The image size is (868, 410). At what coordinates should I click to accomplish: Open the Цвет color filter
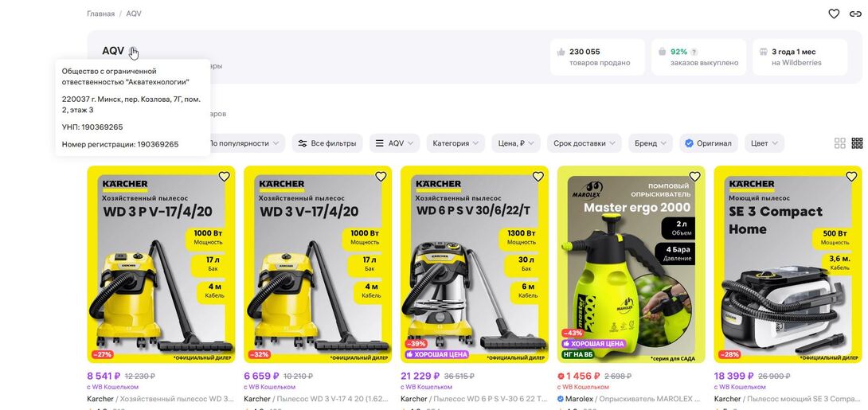tap(764, 143)
